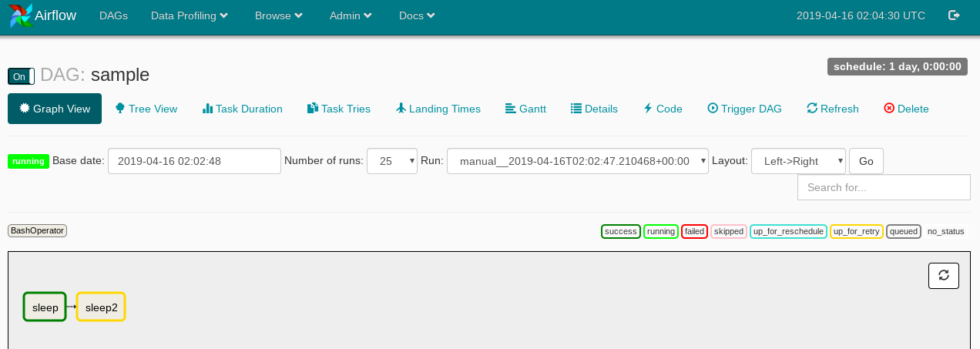Image resolution: width=980 pixels, height=349 pixels.
Task: Expand the Docs menu
Action: (417, 15)
